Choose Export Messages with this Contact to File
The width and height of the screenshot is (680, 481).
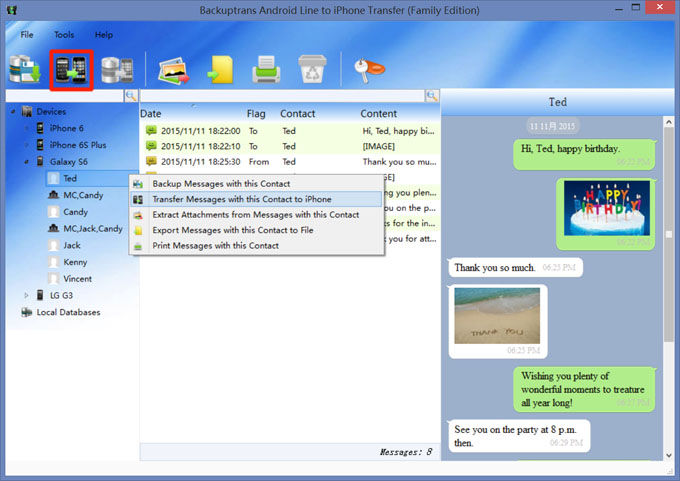coord(257,230)
